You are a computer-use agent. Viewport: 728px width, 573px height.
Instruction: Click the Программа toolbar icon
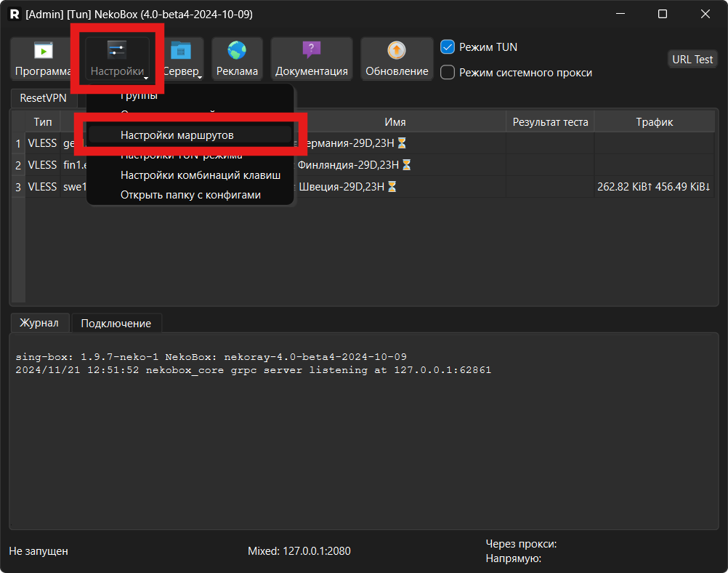click(44, 51)
